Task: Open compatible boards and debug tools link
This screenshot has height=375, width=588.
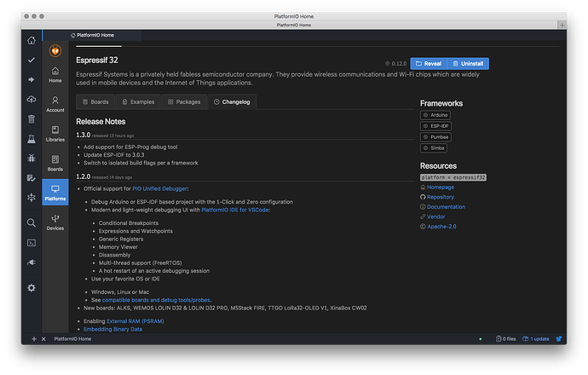Action: tap(156, 300)
